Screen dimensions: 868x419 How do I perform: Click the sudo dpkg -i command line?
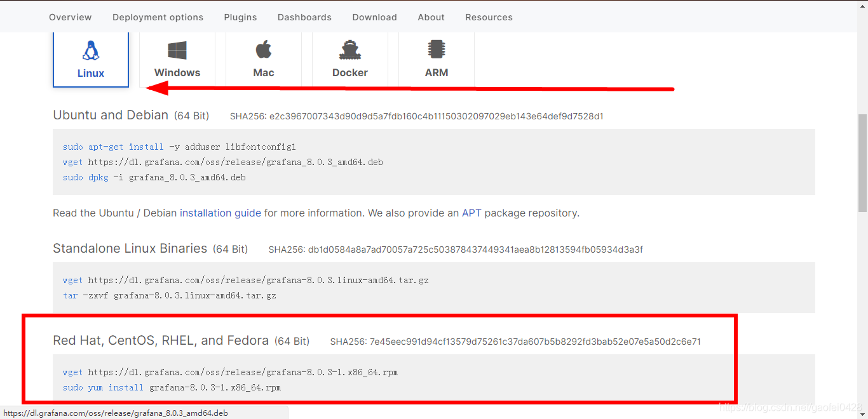[x=154, y=177]
